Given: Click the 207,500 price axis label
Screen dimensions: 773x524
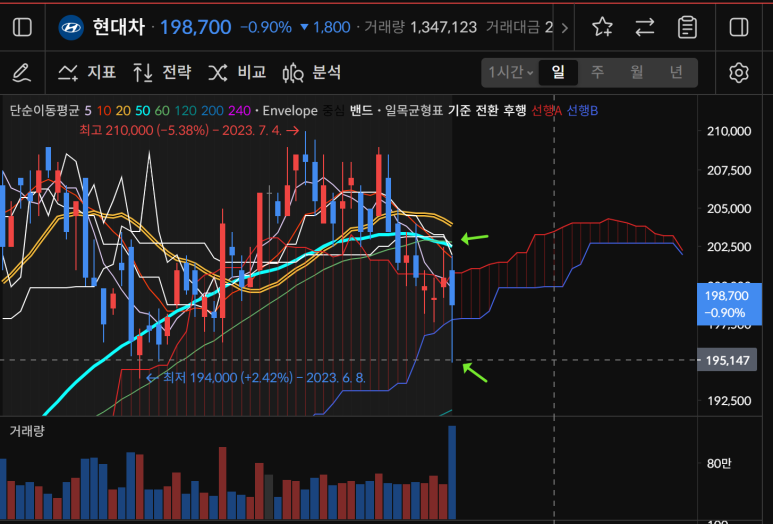Looking at the screenshot, I should 729,171.
